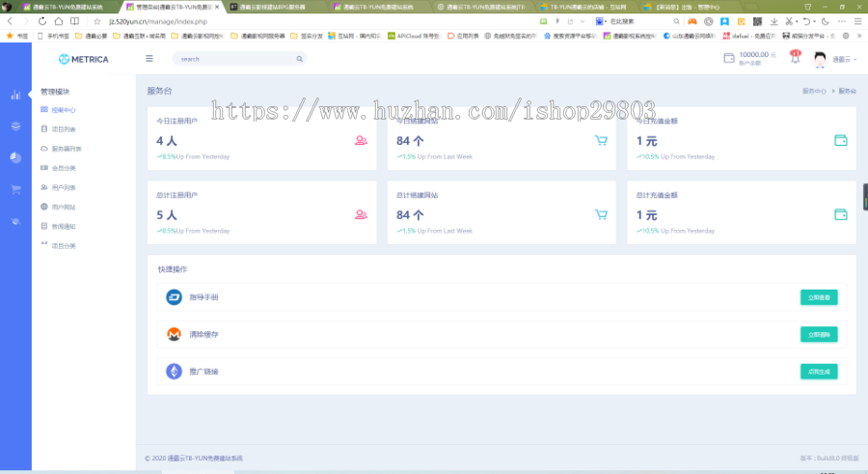Image resolution: width=868 pixels, height=474 pixels.
Task: Open the planet sidebar icon
Action: (15, 221)
